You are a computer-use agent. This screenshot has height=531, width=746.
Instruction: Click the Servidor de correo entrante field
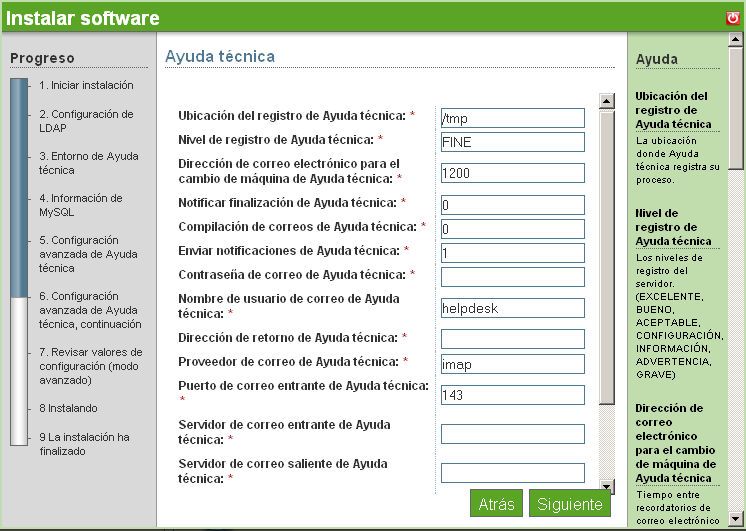[512, 434]
